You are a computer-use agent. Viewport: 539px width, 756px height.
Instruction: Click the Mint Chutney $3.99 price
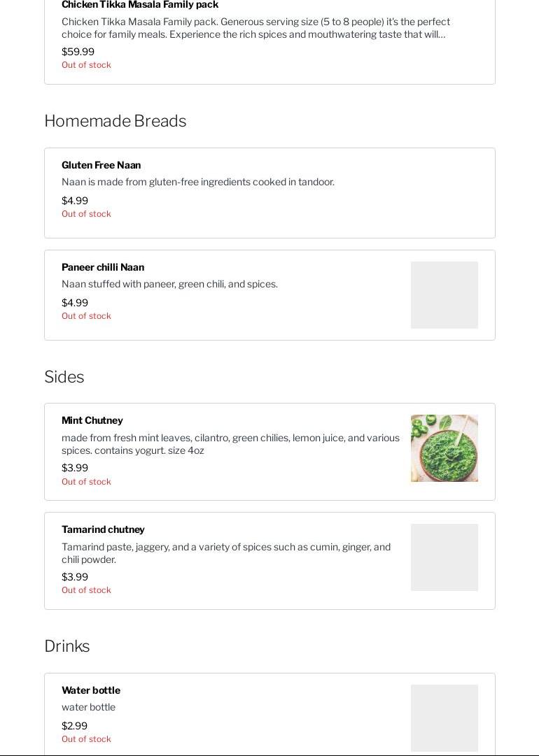[75, 468]
